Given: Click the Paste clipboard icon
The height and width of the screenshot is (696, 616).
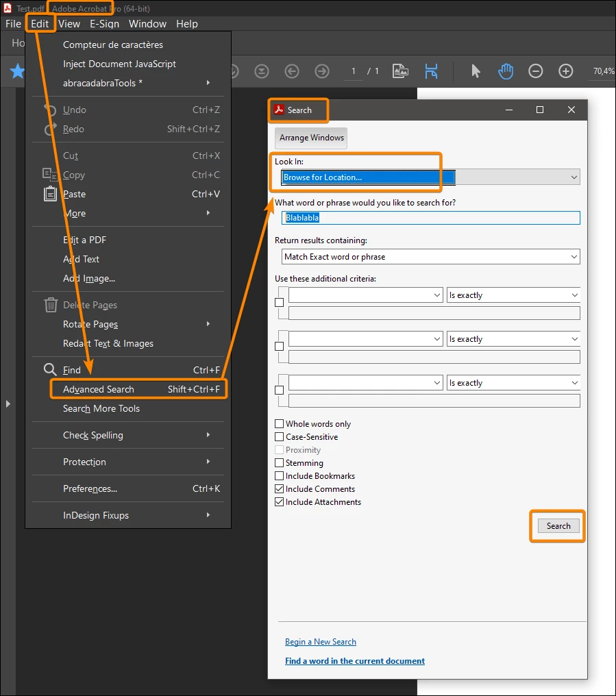Looking at the screenshot, I should (x=50, y=194).
